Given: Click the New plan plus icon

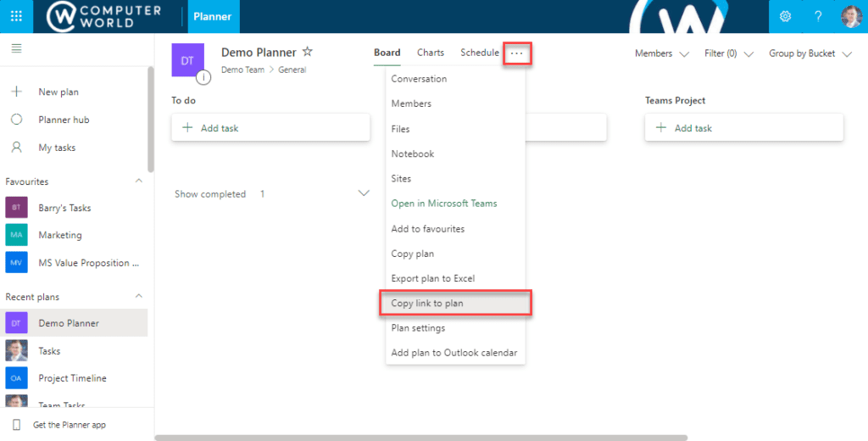Looking at the screenshot, I should pos(17,92).
